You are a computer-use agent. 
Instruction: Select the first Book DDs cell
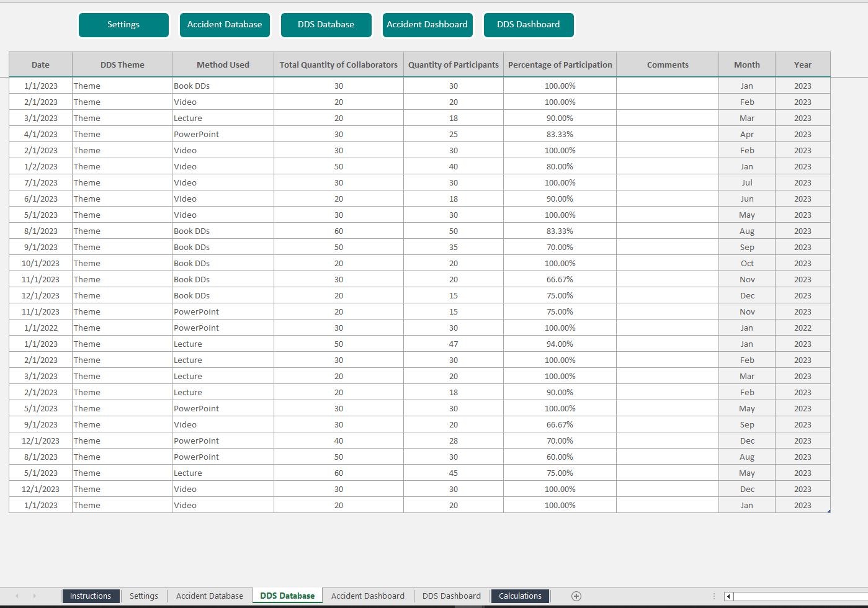pyautogui.click(x=194, y=86)
